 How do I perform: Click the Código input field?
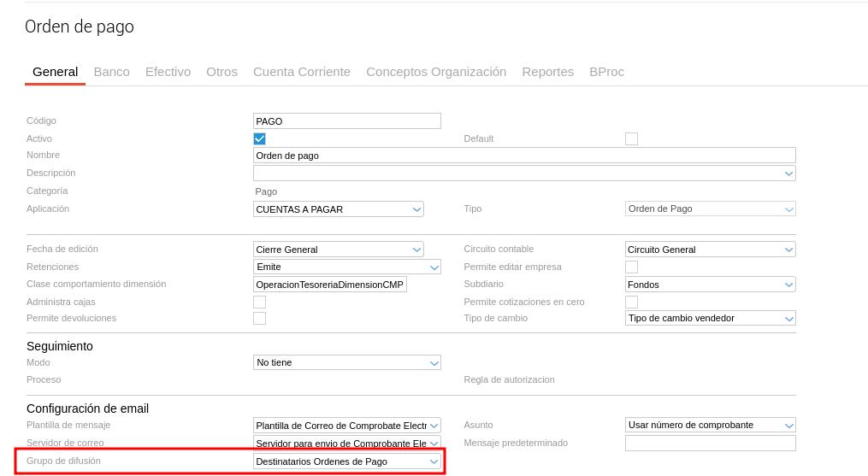click(346, 121)
